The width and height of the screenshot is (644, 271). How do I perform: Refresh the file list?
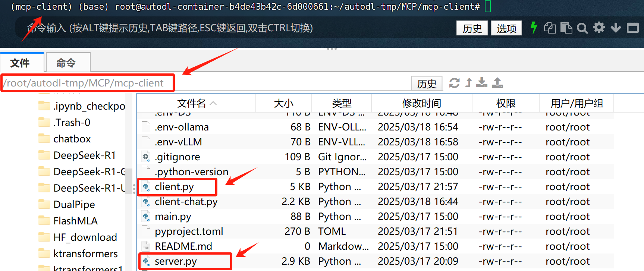454,83
